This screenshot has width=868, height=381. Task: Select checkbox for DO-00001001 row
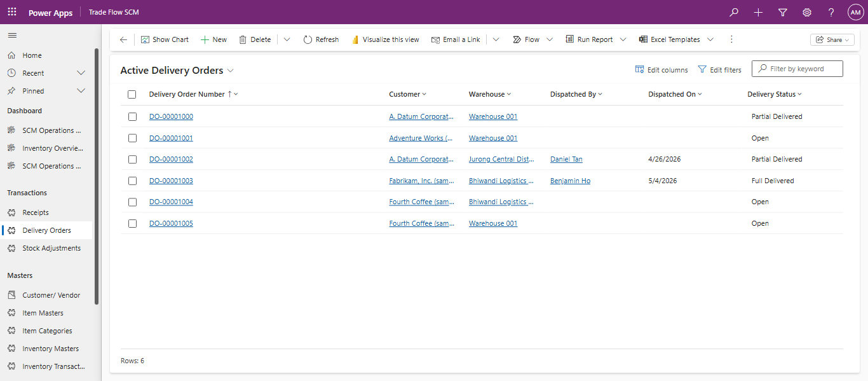point(132,138)
